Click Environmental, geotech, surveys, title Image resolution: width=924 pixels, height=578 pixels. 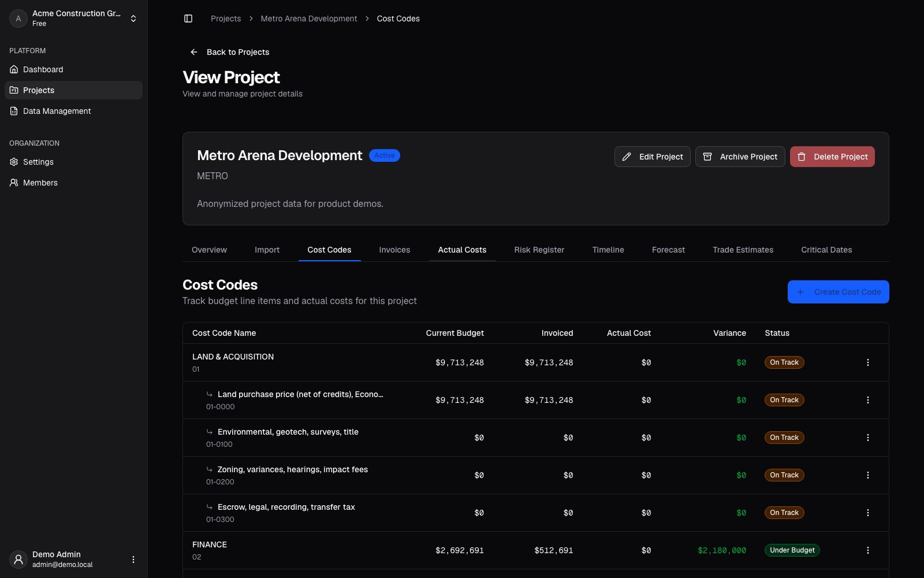pos(288,432)
